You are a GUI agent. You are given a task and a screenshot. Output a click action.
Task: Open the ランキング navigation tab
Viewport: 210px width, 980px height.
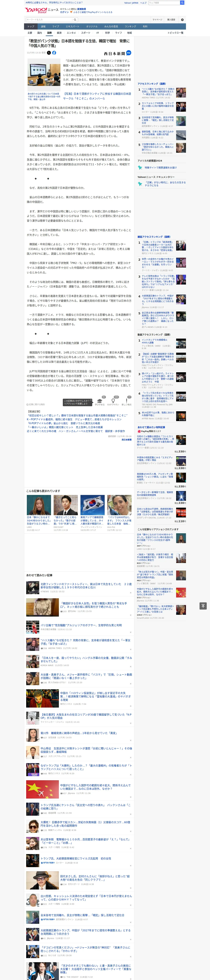[130, 27]
